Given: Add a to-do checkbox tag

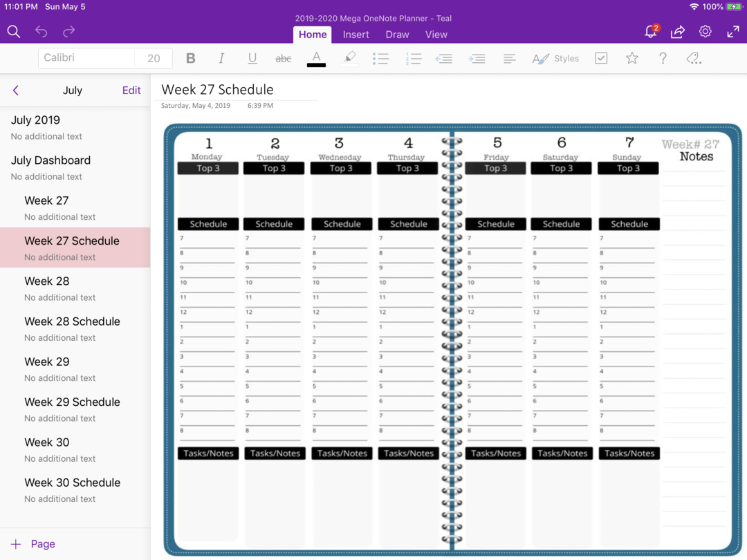Looking at the screenshot, I should pos(601,59).
